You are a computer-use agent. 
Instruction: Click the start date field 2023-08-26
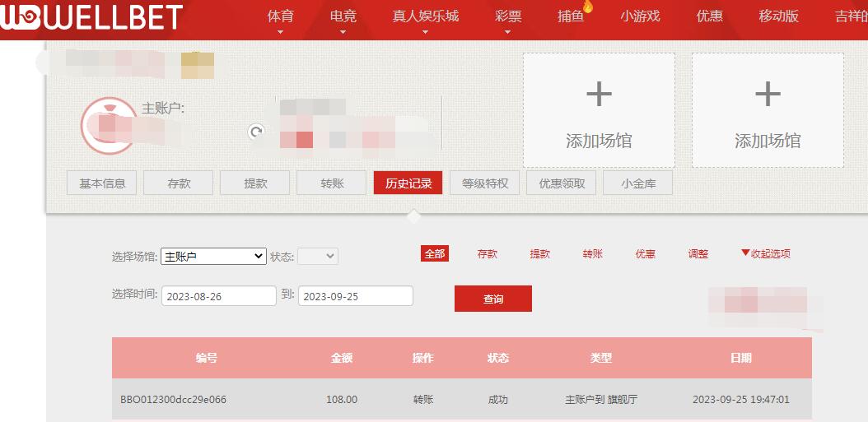pyautogui.click(x=219, y=296)
